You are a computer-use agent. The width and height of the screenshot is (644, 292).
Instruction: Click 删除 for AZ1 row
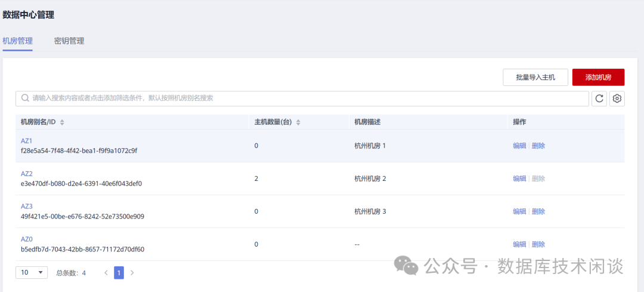pyautogui.click(x=538, y=146)
